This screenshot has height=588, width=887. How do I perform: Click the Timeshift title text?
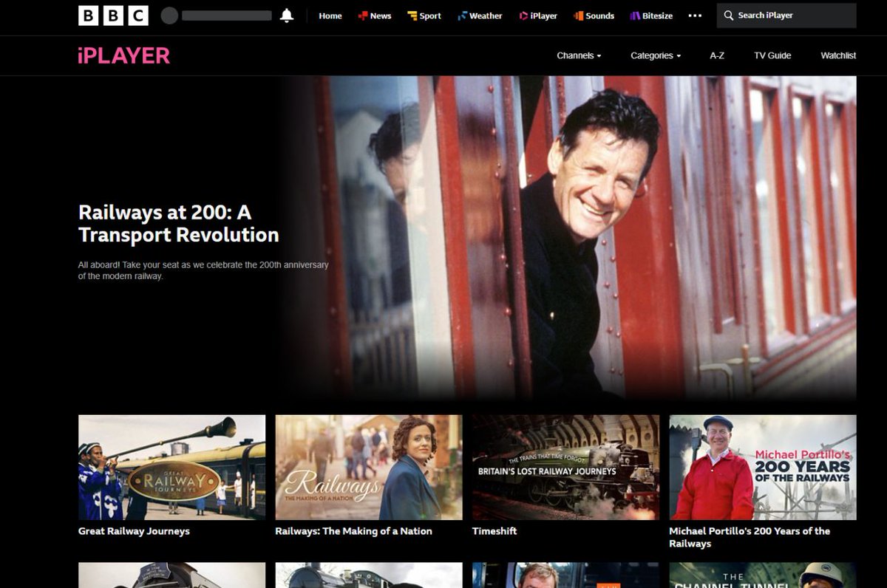[495, 531]
